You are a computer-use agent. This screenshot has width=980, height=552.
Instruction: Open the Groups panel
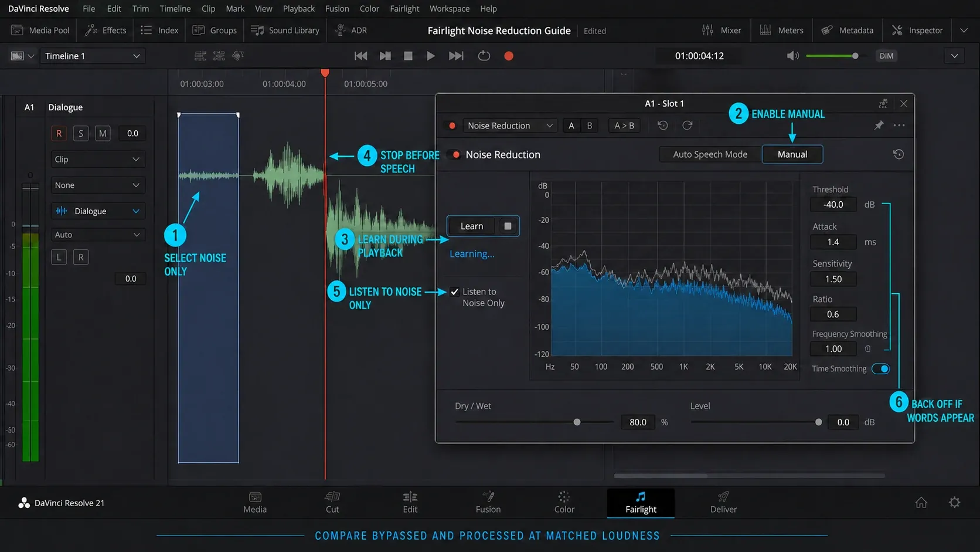[x=215, y=30]
